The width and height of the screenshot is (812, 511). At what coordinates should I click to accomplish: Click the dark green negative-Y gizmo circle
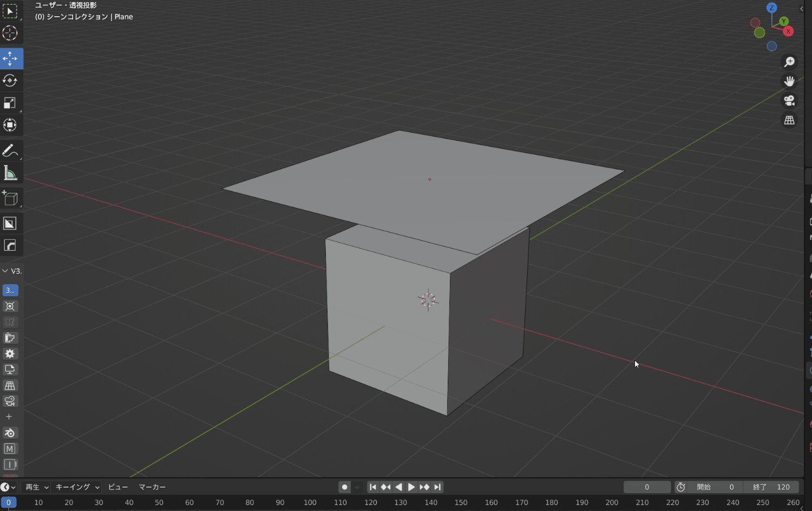click(759, 33)
